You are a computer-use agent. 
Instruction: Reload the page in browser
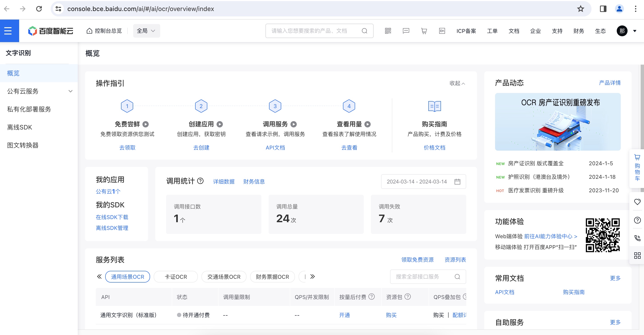tap(39, 9)
